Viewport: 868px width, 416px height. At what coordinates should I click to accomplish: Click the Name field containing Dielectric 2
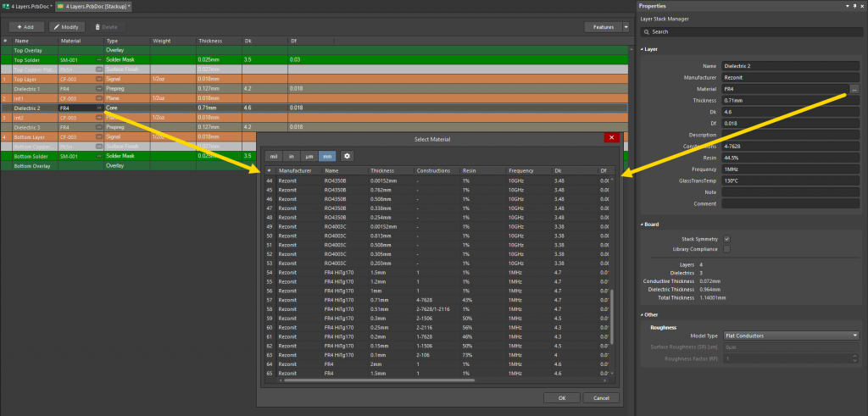click(791, 66)
